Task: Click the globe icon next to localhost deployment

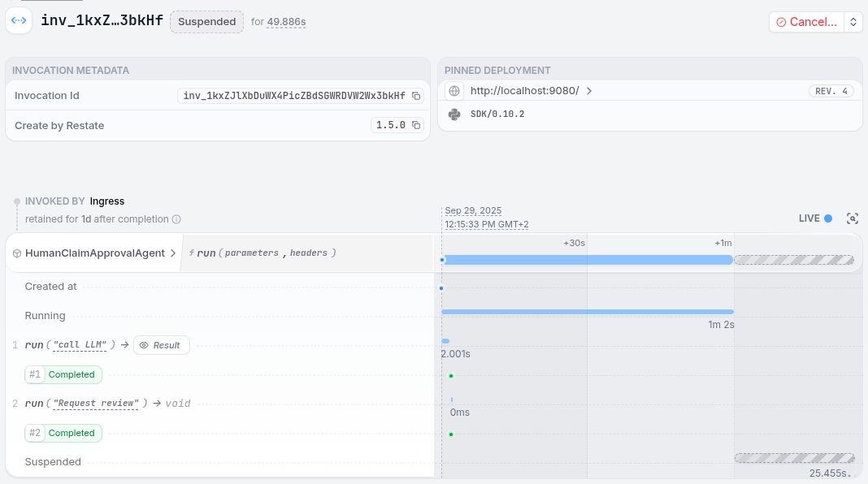Action: coord(454,91)
